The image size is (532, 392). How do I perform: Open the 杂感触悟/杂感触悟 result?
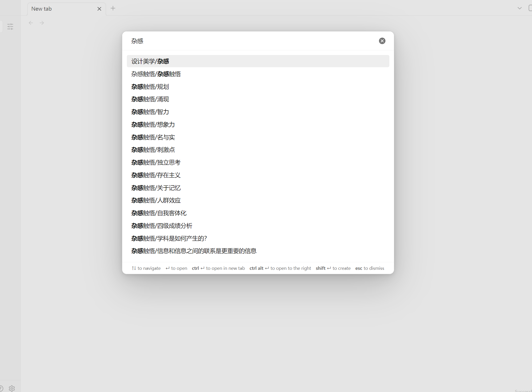click(156, 74)
